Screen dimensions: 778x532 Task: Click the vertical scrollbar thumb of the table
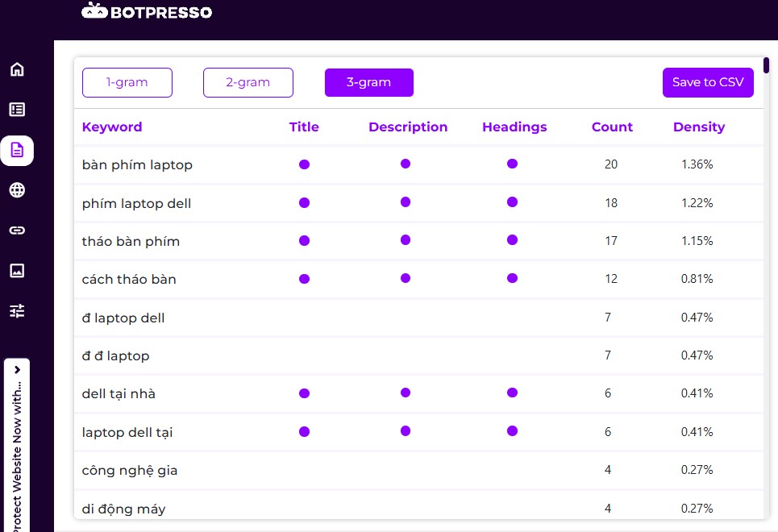(765, 64)
